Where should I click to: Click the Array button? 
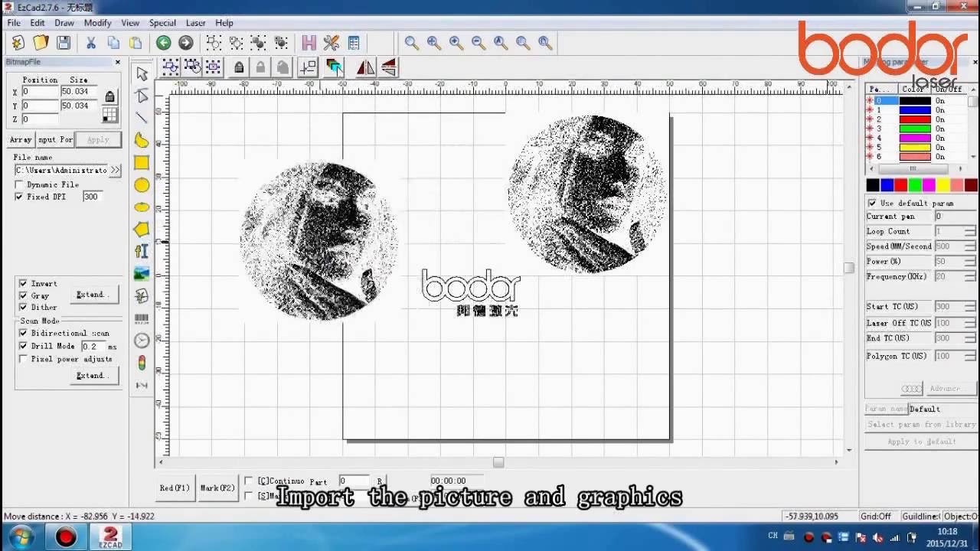point(21,140)
